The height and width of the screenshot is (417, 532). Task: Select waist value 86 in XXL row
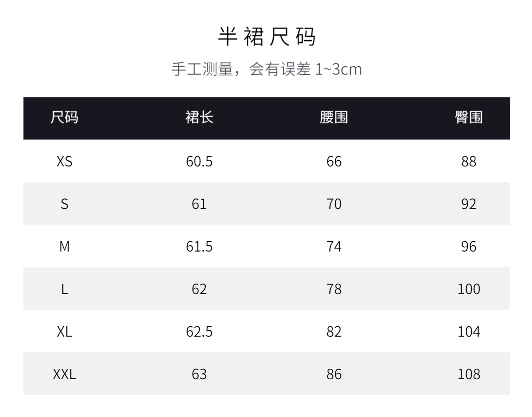(x=334, y=374)
